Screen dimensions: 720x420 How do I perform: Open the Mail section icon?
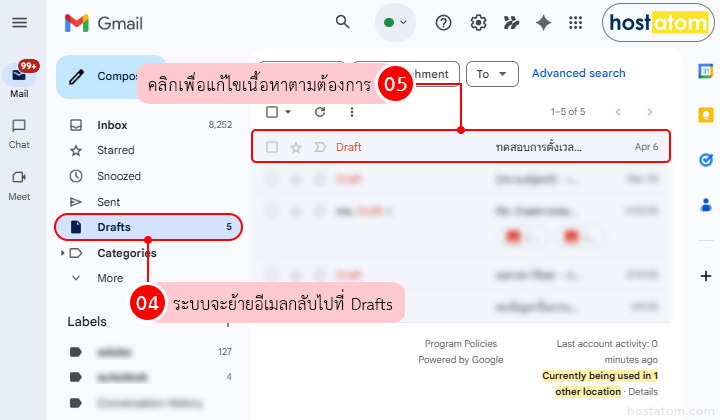tap(19, 75)
